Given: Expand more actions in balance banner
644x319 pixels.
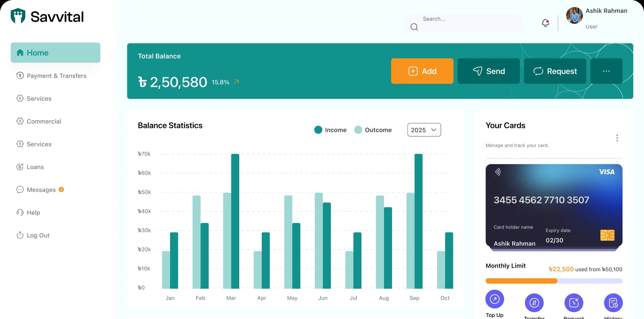Looking at the screenshot, I should pyautogui.click(x=606, y=71).
